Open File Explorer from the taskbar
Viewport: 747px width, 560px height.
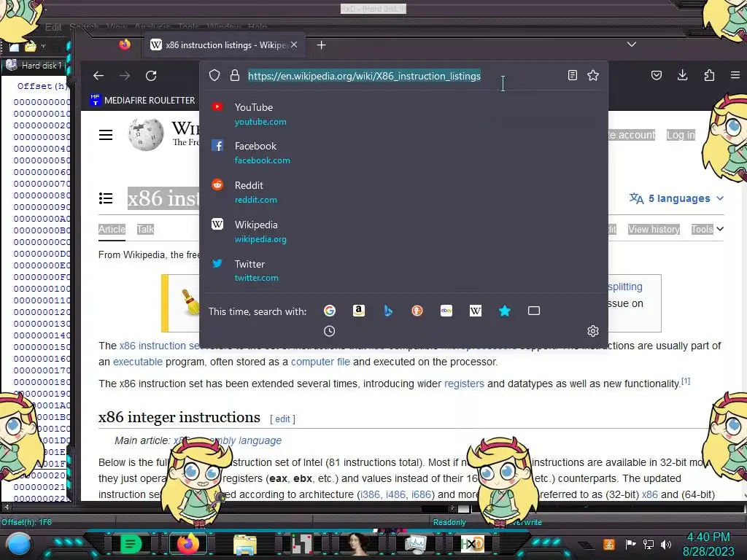coord(245,544)
